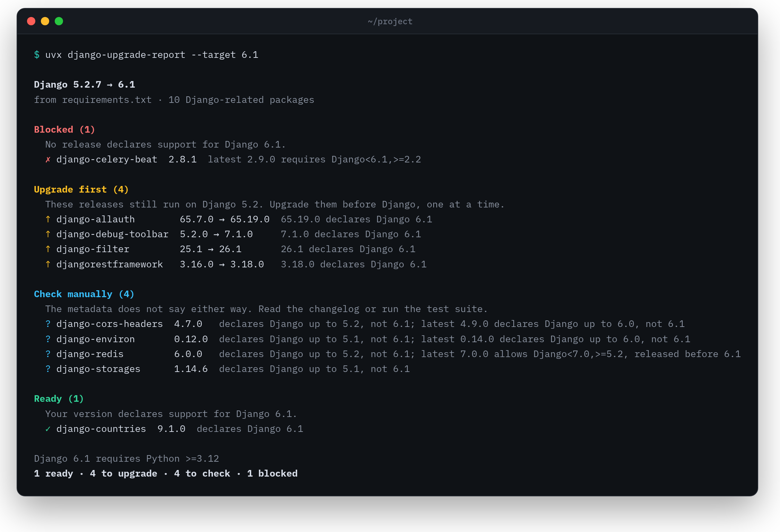The image size is (780, 532).
Task: Click '3.18.0 declares Django 6.1'
Action: coord(354,264)
